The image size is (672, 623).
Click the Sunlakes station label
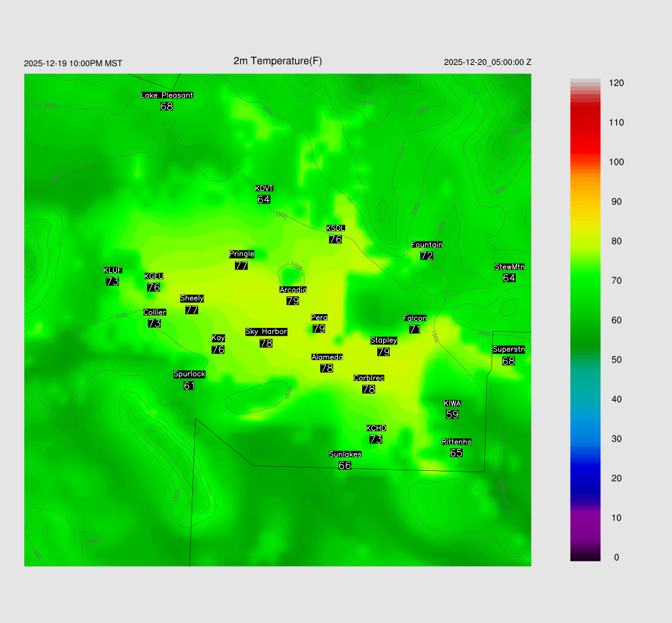[345, 454]
